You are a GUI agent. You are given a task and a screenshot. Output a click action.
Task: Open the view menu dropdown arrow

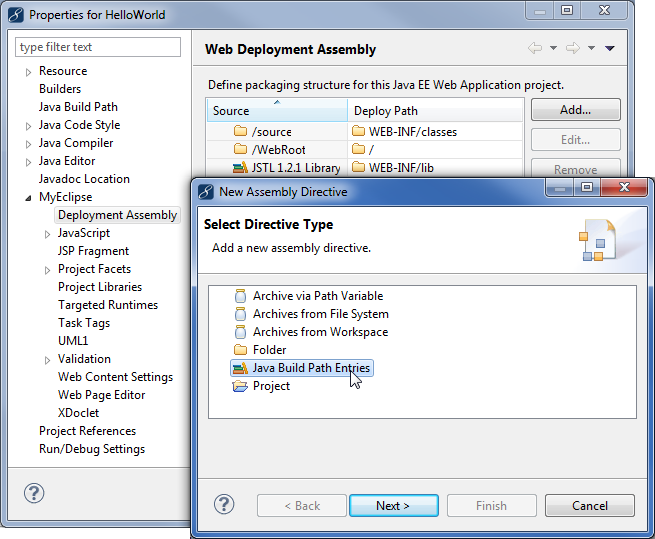[x=610, y=48]
